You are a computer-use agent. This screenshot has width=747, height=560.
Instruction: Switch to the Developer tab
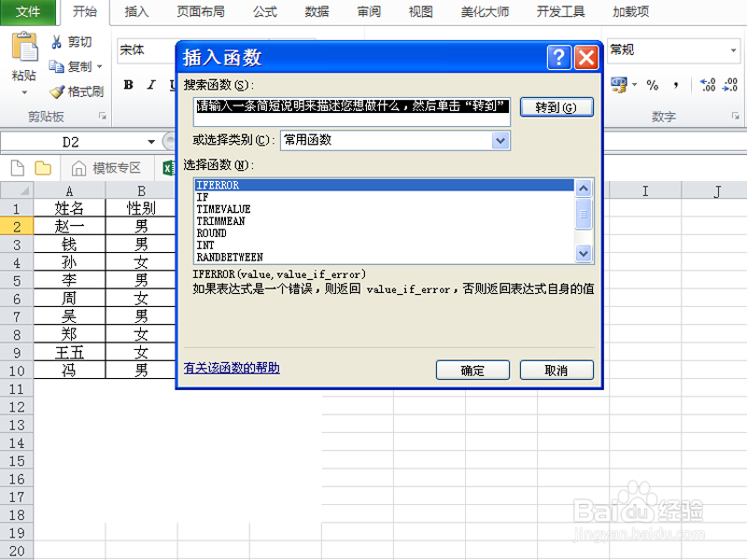560,12
